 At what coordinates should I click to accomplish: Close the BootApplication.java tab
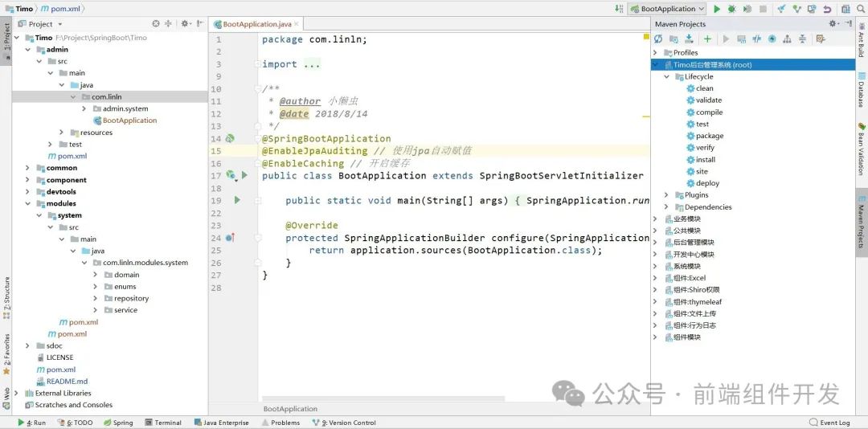coord(297,24)
